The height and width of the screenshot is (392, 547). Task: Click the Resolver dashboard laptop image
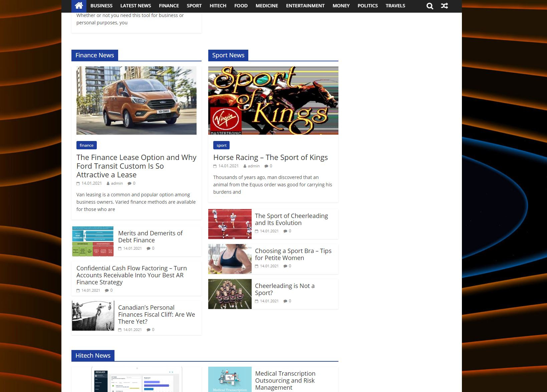point(136,379)
